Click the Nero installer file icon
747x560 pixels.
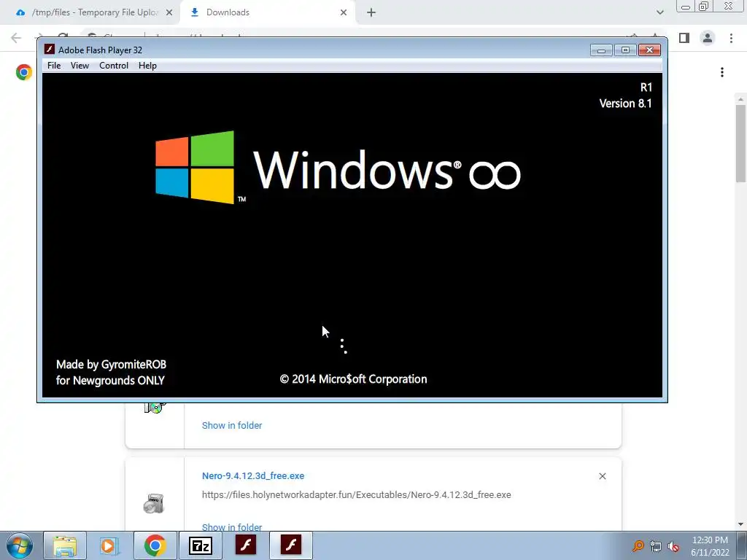153,503
